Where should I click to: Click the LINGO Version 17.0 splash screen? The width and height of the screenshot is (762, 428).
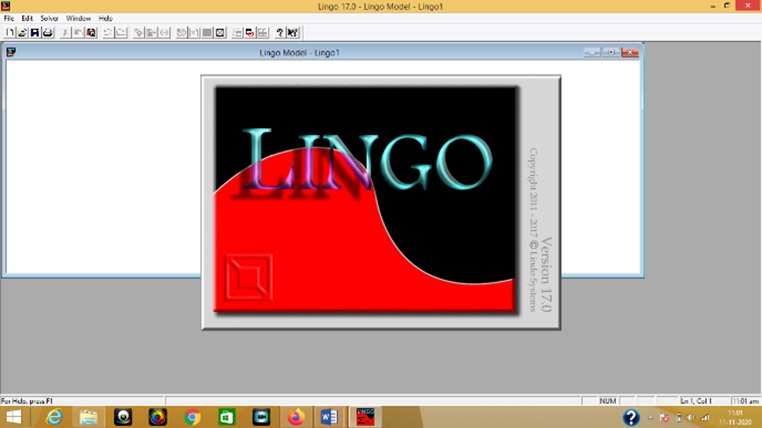tap(381, 202)
